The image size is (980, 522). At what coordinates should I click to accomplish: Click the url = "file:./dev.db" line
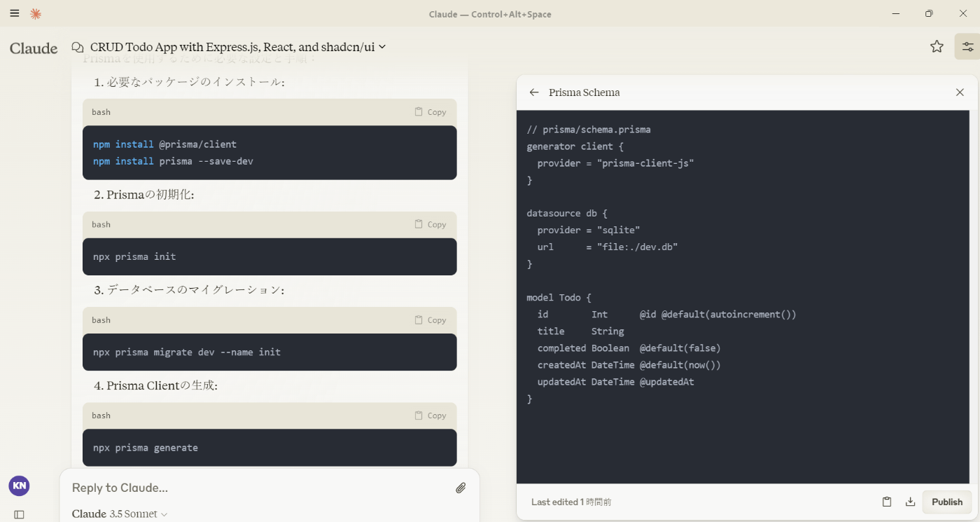click(x=608, y=247)
